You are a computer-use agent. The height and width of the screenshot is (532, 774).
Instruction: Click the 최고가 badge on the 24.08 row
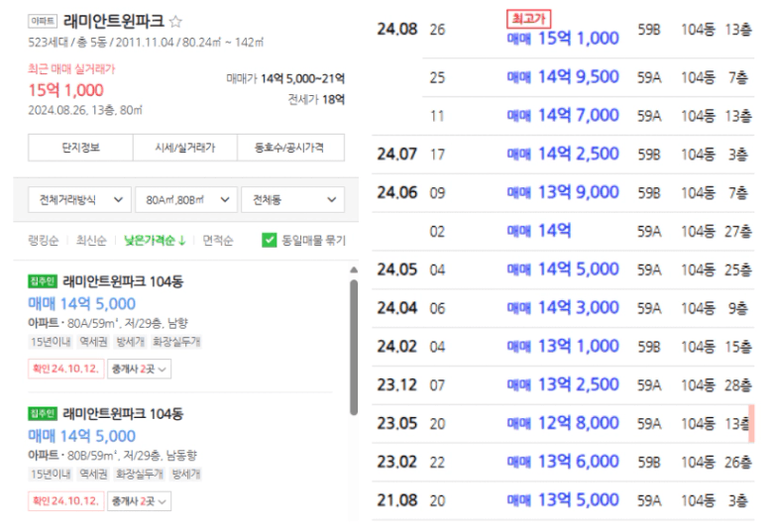pyautogui.click(x=528, y=19)
